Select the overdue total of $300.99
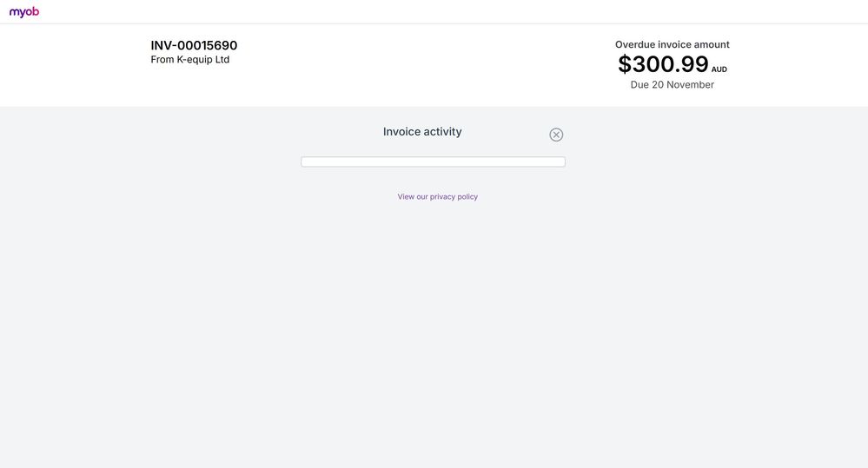Screen dimensions: 868x468 (663, 64)
